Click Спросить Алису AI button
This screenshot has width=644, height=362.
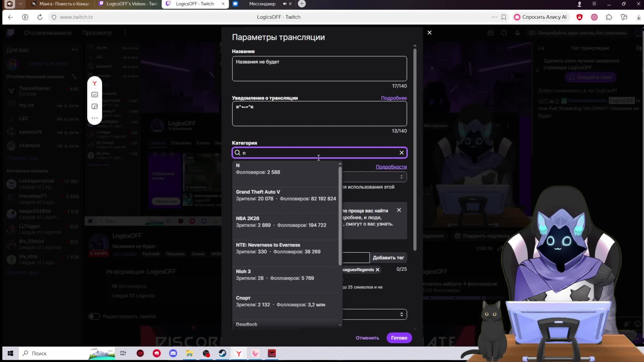pos(541,17)
